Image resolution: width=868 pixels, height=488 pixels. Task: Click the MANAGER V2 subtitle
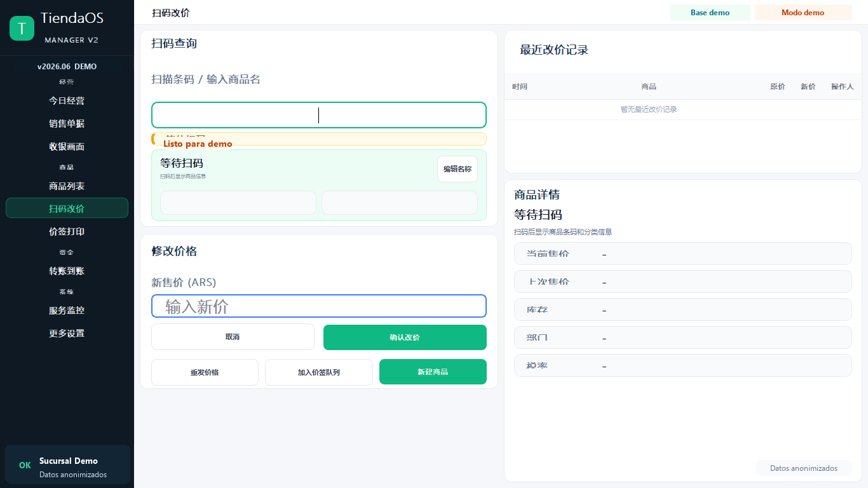72,40
